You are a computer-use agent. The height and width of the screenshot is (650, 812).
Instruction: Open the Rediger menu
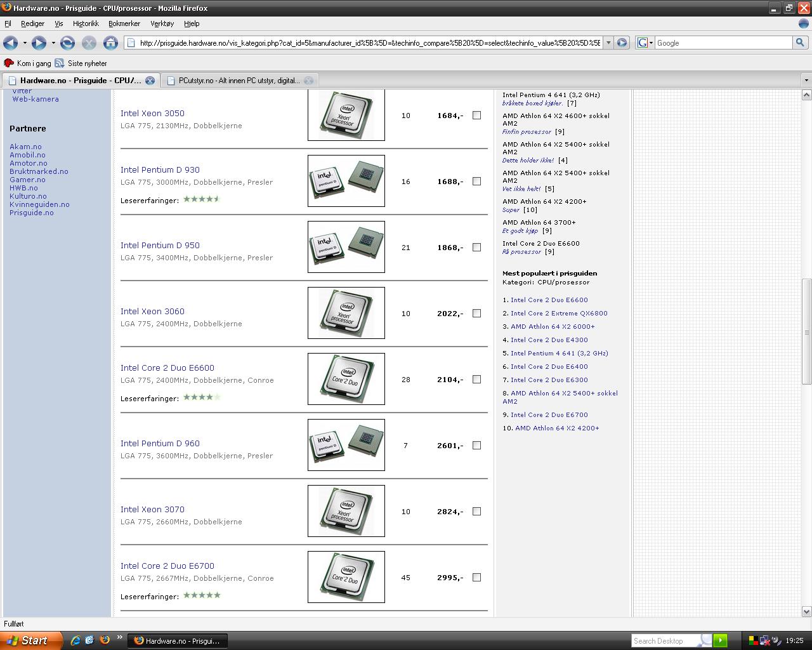(x=32, y=23)
